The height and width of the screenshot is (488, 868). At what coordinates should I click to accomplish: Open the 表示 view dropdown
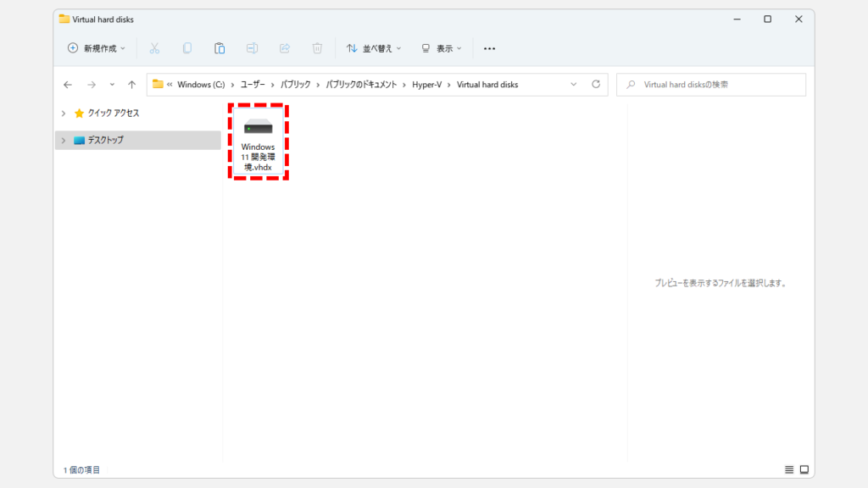(x=442, y=48)
